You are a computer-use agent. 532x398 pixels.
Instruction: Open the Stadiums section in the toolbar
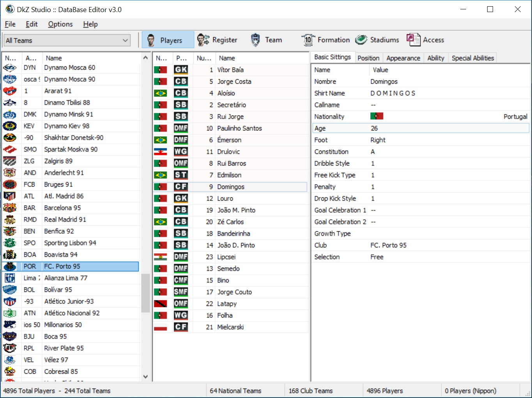[x=377, y=40]
